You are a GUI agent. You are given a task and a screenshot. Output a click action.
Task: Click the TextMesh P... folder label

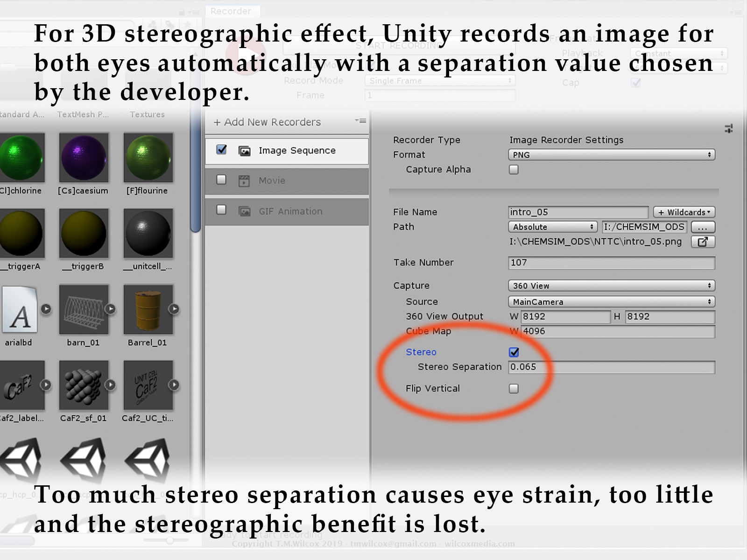click(83, 114)
